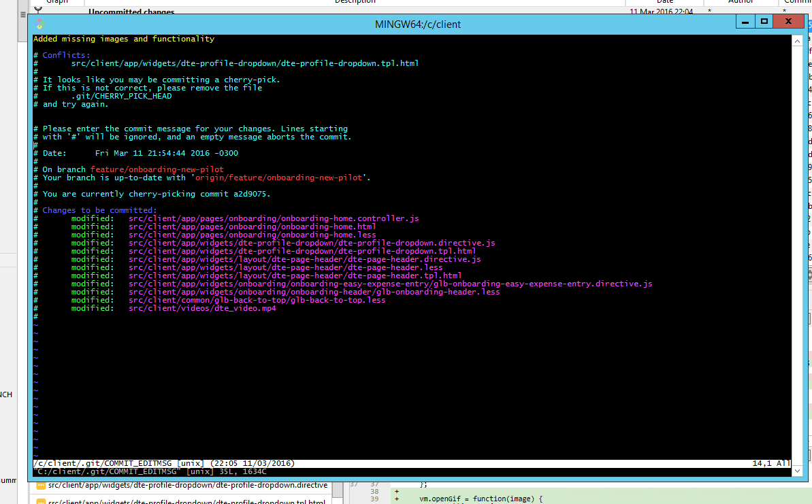Click modified file glb-onboarding-header.less
This screenshot has height=504, width=812.
click(314, 292)
